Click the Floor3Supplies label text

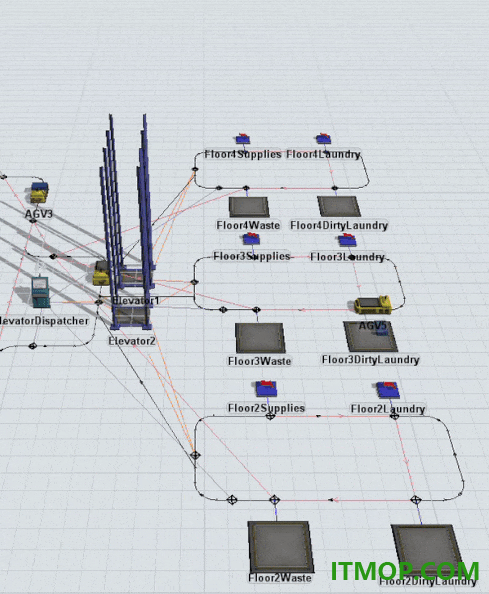[x=252, y=256]
